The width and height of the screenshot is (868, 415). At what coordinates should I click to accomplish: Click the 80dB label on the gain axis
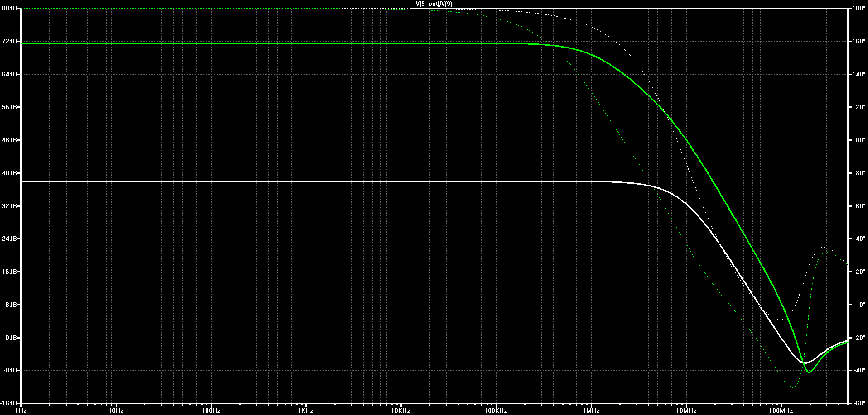point(10,9)
